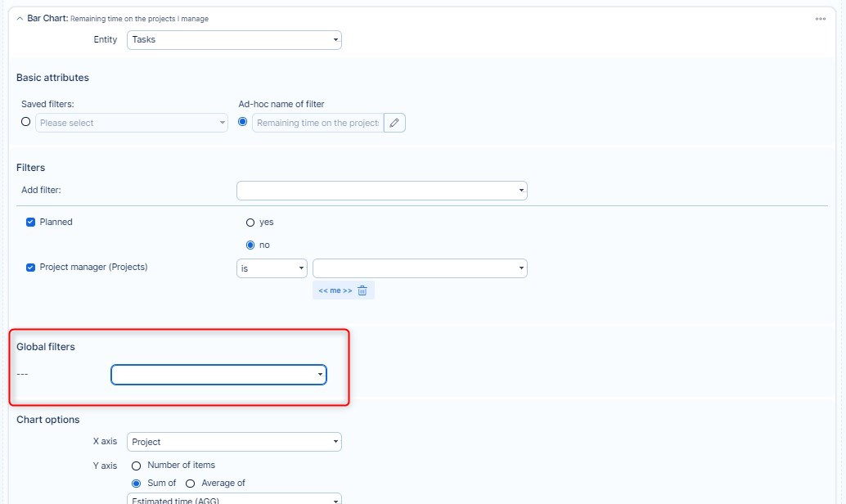Click the pencil edit icon for filter name
The image size is (846, 504).
pyautogui.click(x=394, y=123)
